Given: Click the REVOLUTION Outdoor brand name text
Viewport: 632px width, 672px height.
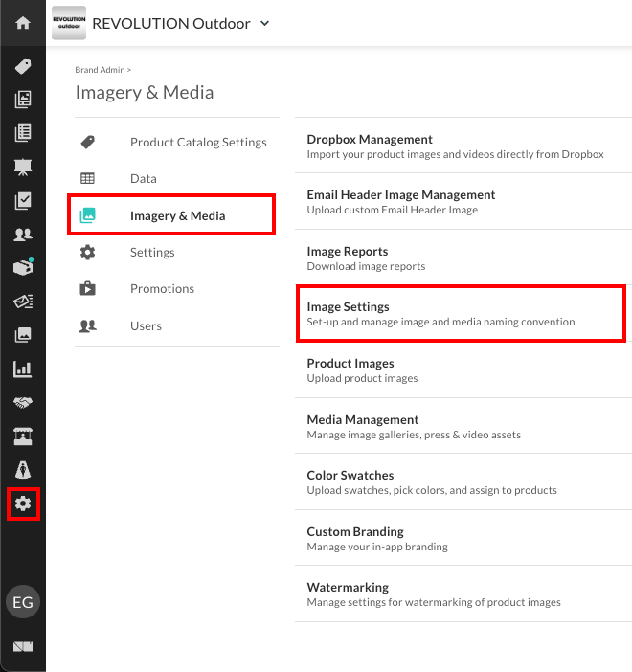Looking at the screenshot, I should coord(171,24).
